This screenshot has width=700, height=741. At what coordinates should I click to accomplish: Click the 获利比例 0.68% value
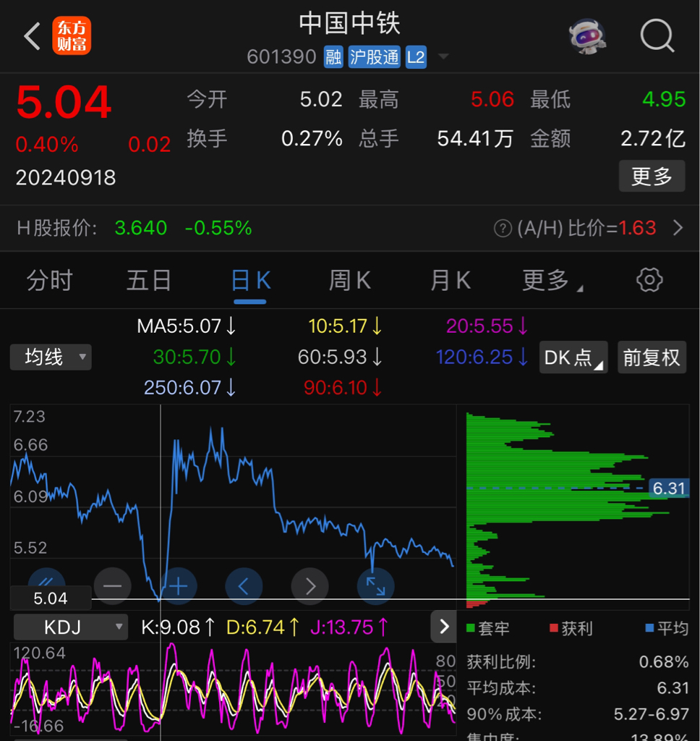coord(664,661)
